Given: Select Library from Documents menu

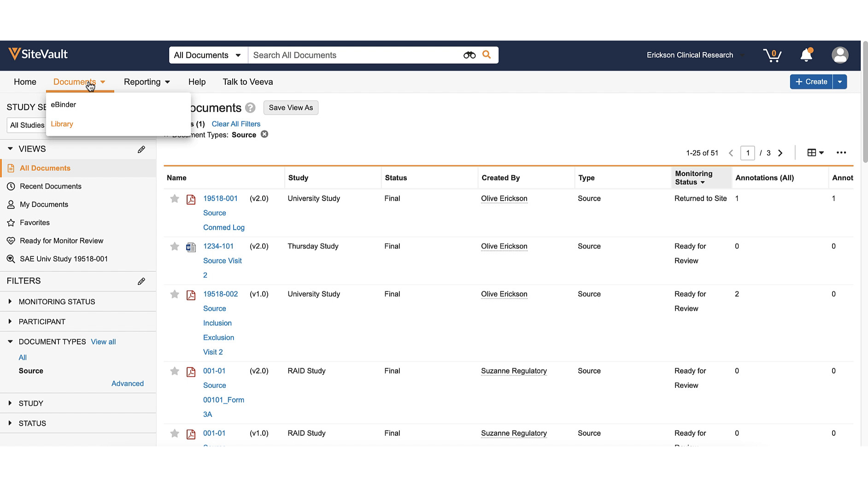Looking at the screenshot, I should point(62,124).
